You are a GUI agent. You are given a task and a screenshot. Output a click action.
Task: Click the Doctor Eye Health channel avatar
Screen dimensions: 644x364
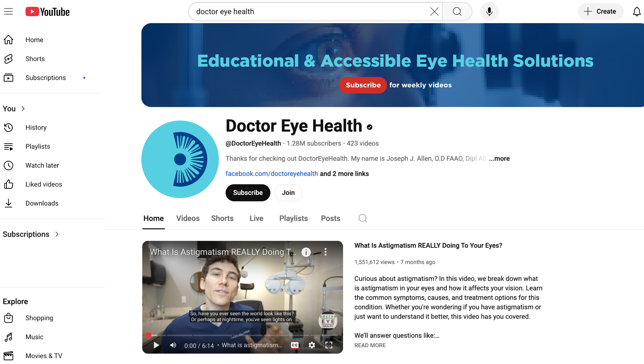click(x=180, y=159)
